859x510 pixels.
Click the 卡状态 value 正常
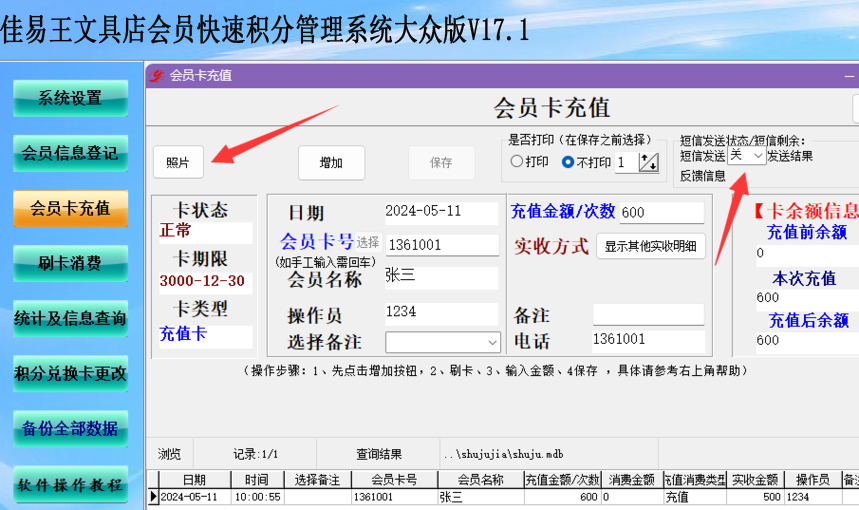(205, 232)
